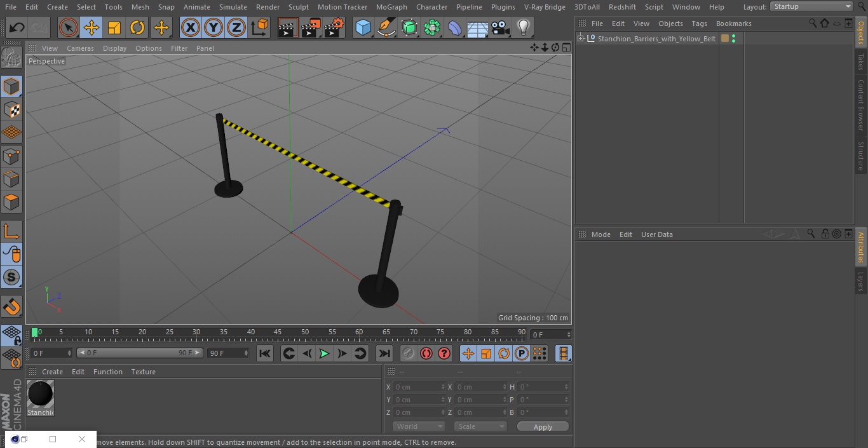Click the MoGraph Array green icon

tap(432, 28)
